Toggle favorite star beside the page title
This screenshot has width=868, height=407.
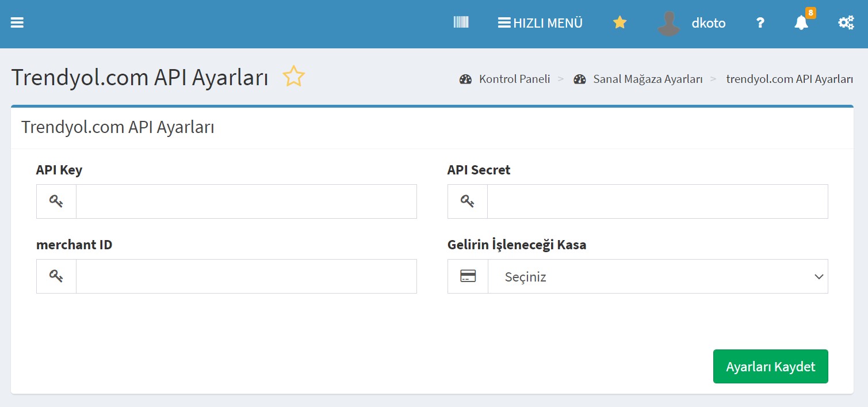pyautogui.click(x=293, y=77)
